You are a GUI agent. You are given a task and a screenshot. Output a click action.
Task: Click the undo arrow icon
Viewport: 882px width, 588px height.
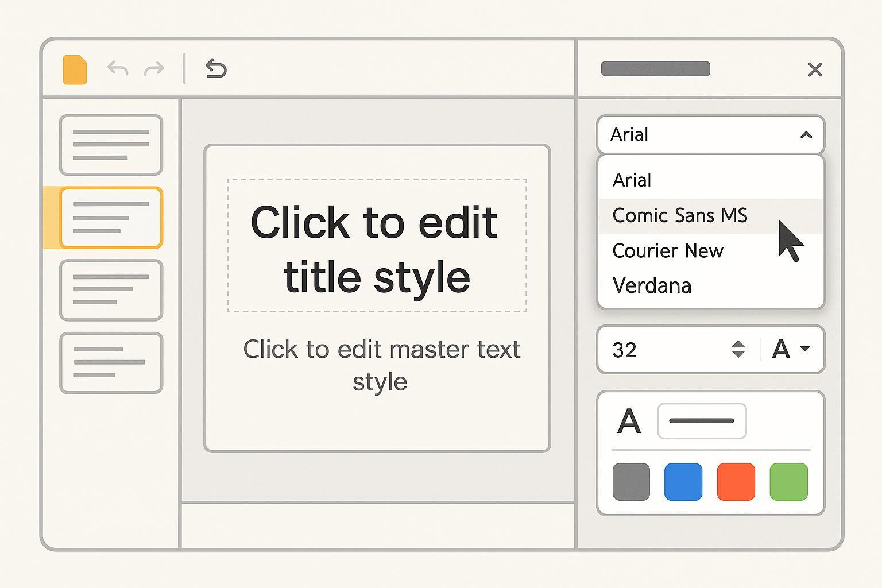point(118,69)
